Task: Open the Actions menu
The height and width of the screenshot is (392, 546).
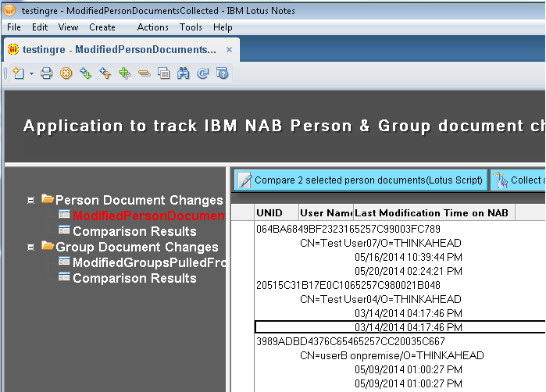Action: [x=152, y=27]
